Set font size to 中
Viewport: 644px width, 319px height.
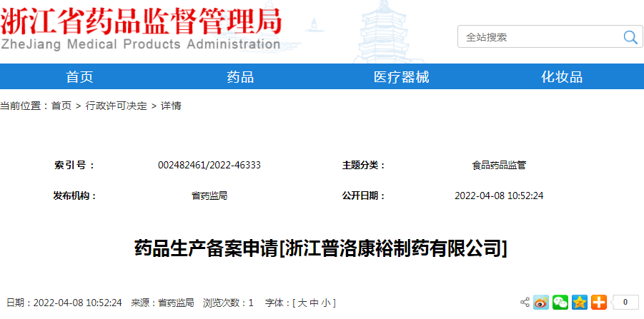(x=314, y=303)
